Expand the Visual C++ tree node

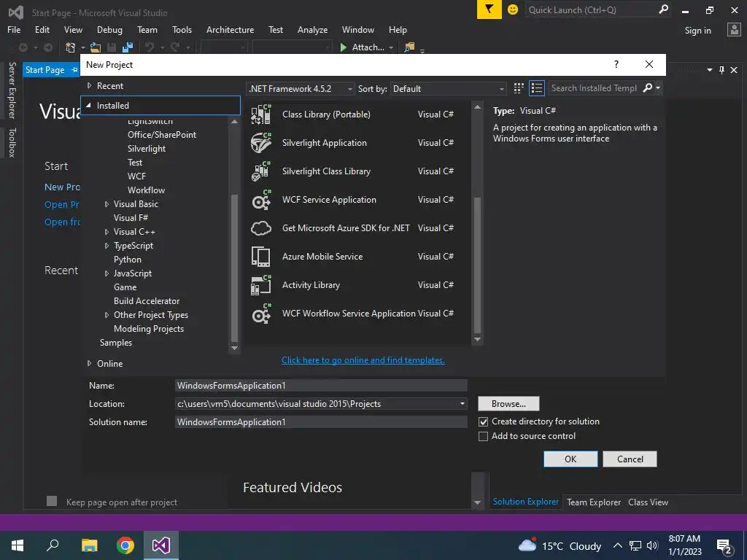point(107,232)
